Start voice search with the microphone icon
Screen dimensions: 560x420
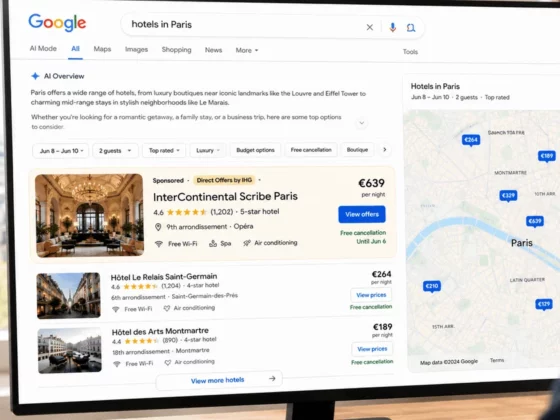(392, 28)
